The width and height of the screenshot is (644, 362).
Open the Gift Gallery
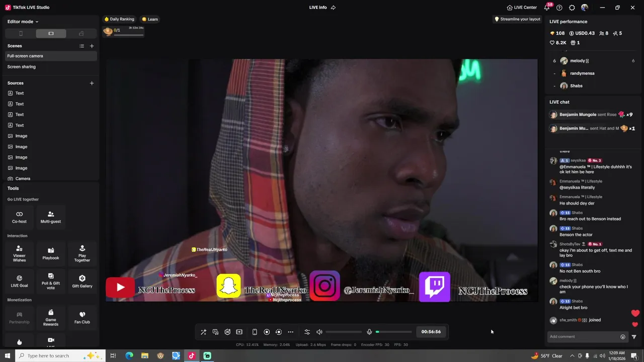tap(82, 282)
